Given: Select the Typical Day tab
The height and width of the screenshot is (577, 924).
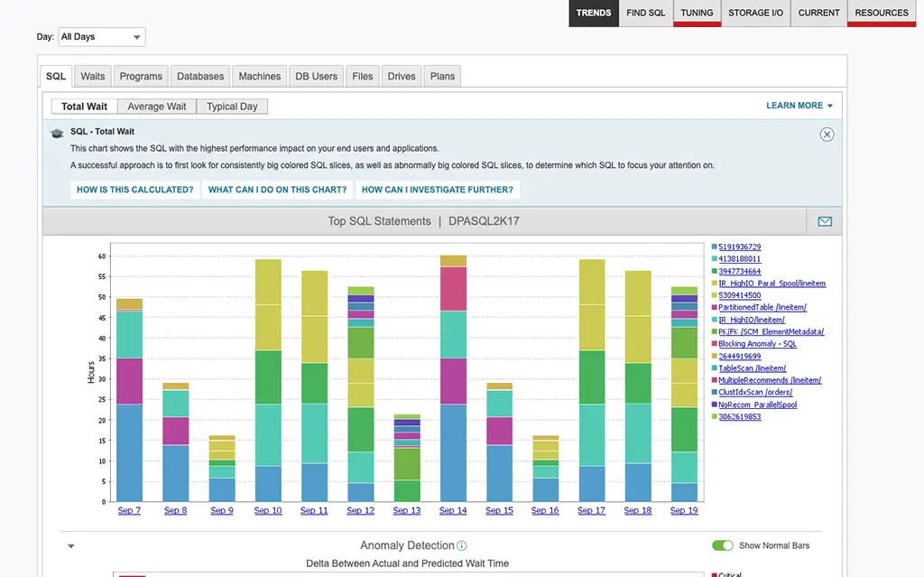Looking at the screenshot, I should click(231, 106).
